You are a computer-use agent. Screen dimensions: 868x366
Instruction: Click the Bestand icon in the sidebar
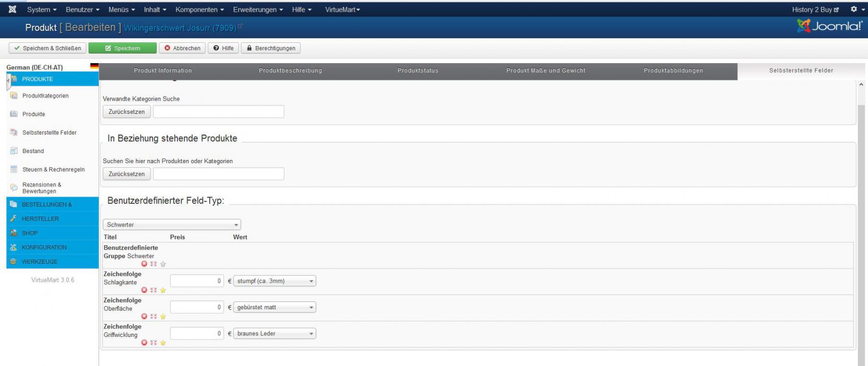point(14,151)
